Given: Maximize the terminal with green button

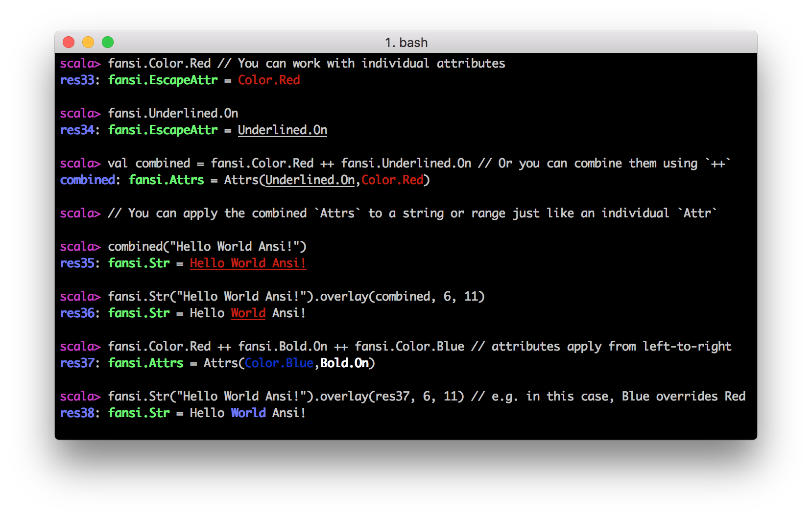Looking at the screenshot, I should (108, 42).
